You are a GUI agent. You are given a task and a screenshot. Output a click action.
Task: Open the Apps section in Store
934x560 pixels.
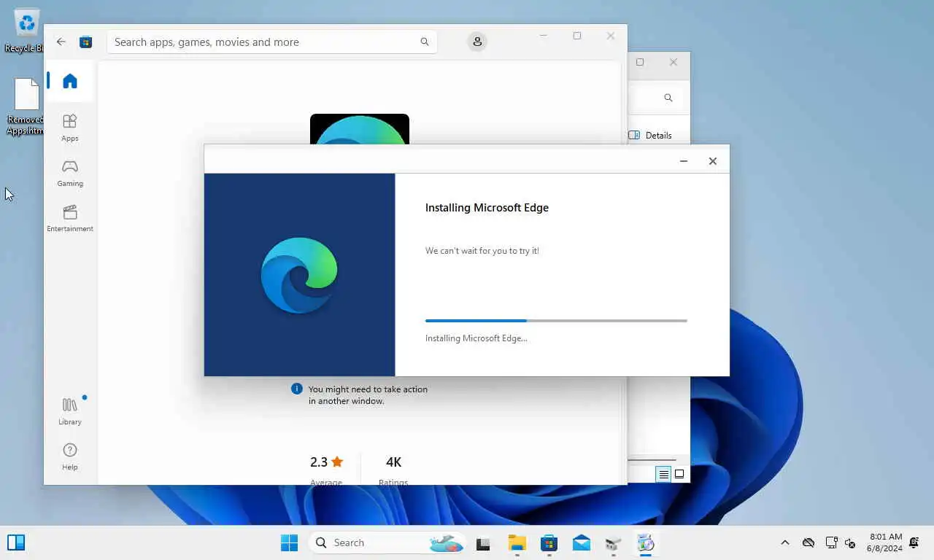[x=70, y=128]
